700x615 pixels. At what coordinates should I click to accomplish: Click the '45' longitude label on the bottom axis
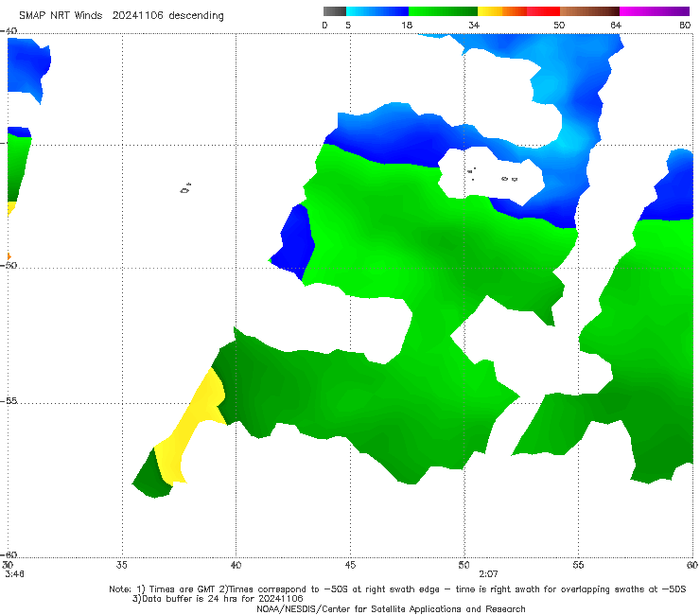(x=350, y=565)
